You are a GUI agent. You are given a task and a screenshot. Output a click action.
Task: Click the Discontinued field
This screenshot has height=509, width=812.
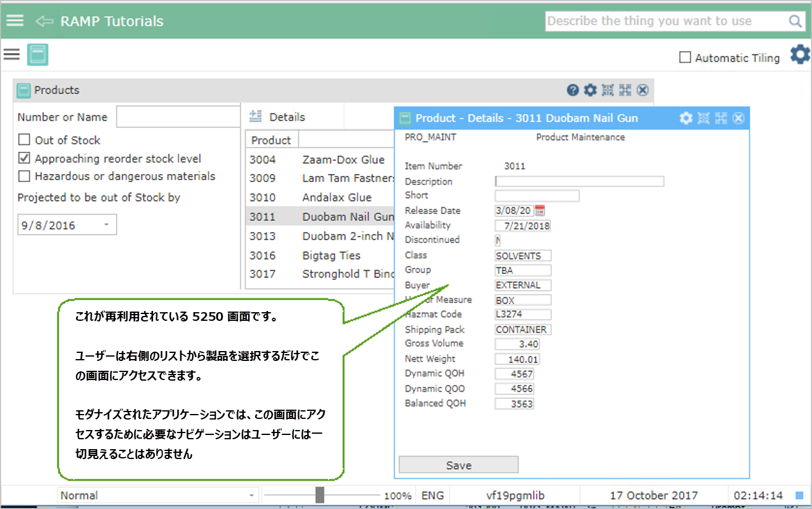point(498,240)
